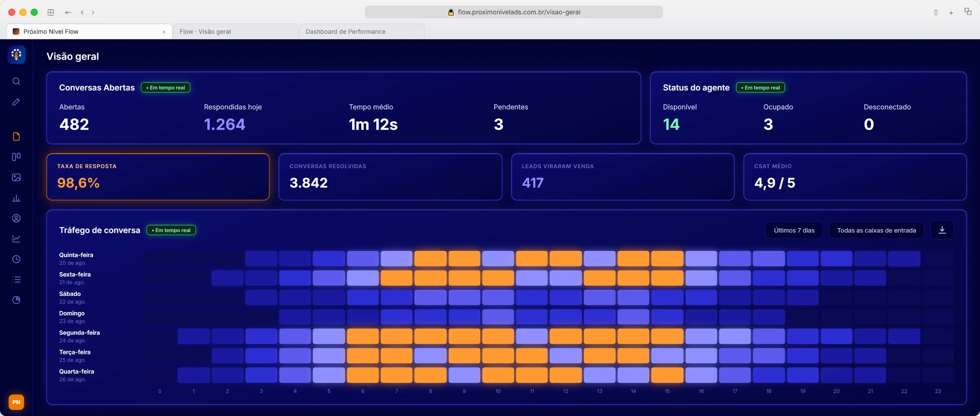980x416 pixels.
Task: Click the Tempo médio value 1m 12s
Action: pyautogui.click(x=373, y=124)
